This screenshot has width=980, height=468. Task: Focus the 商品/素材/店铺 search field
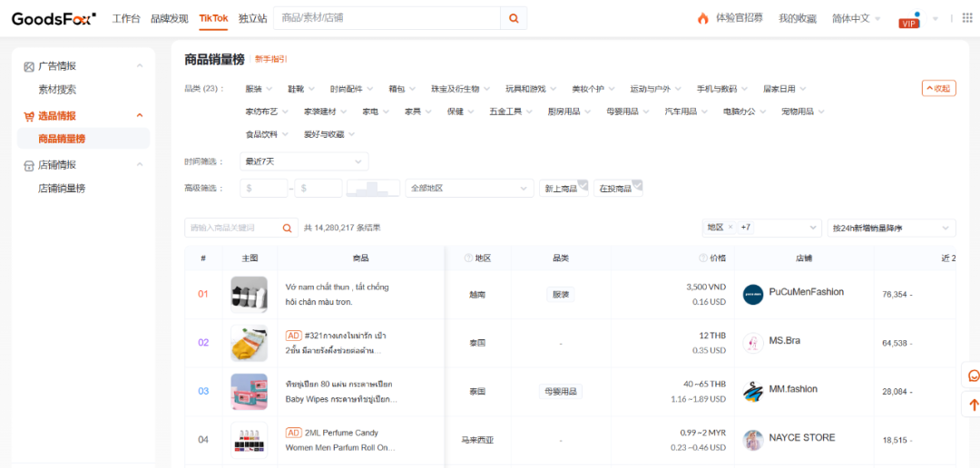point(387,18)
